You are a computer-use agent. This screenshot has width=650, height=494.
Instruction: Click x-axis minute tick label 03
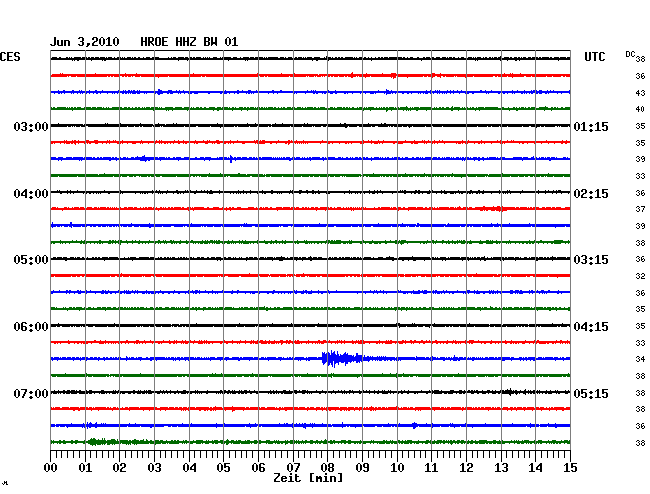coord(154,467)
